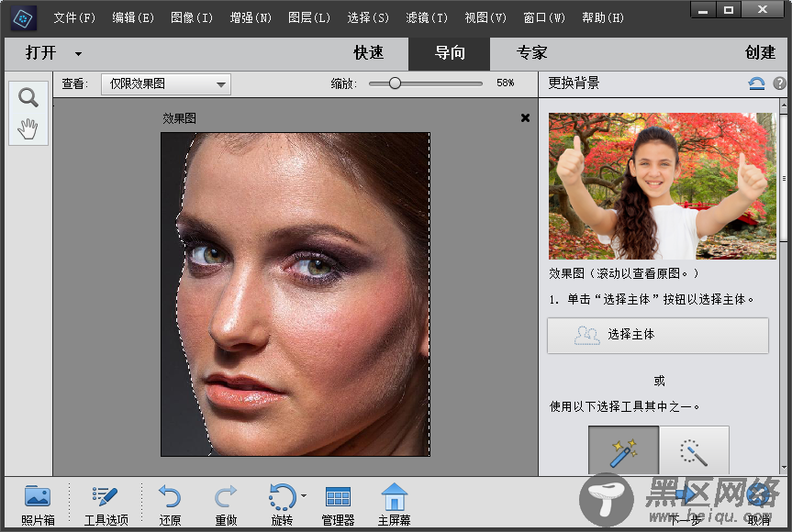Click the 更换背景 sample thumbnail
Image resolution: width=792 pixels, height=532 pixels.
tap(662, 186)
